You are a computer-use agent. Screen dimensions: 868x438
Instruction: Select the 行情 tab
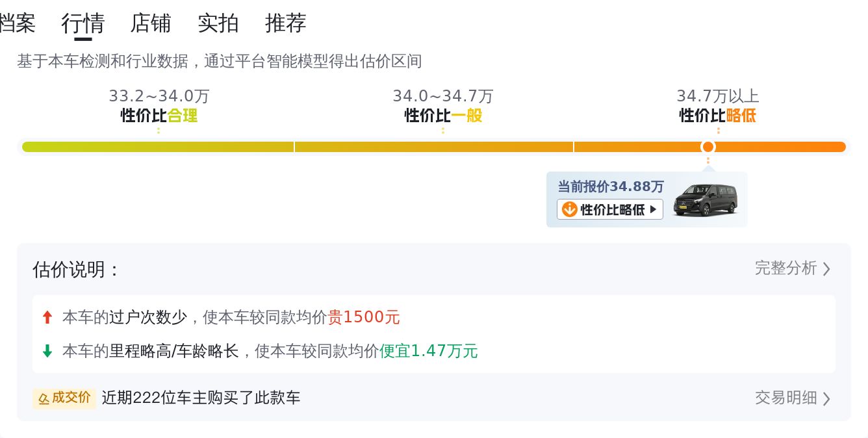click(83, 23)
